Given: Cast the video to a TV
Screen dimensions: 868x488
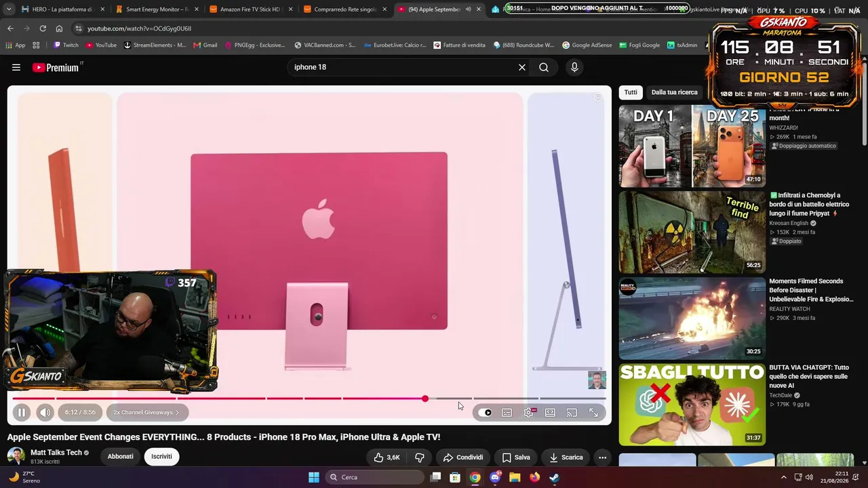Looking at the screenshot, I should 572,412.
